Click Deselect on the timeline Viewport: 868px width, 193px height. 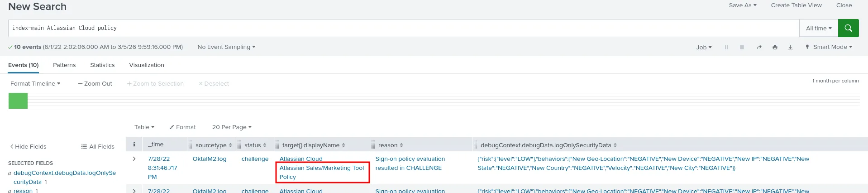pos(214,84)
